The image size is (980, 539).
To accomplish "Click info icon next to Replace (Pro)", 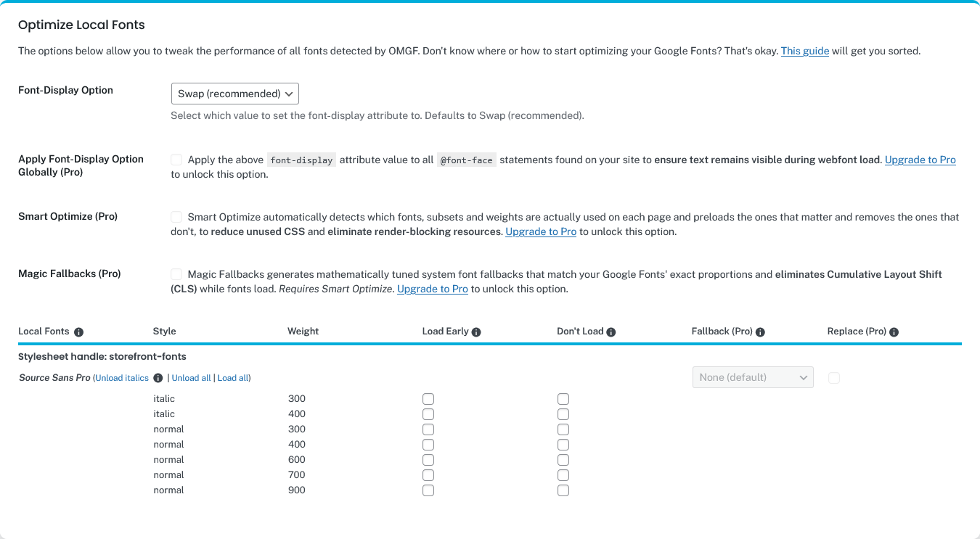I will point(894,332).
